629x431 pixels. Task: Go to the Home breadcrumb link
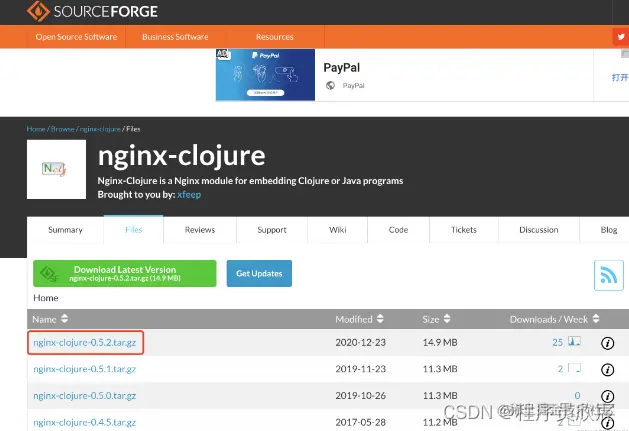[x=36, y=129]
